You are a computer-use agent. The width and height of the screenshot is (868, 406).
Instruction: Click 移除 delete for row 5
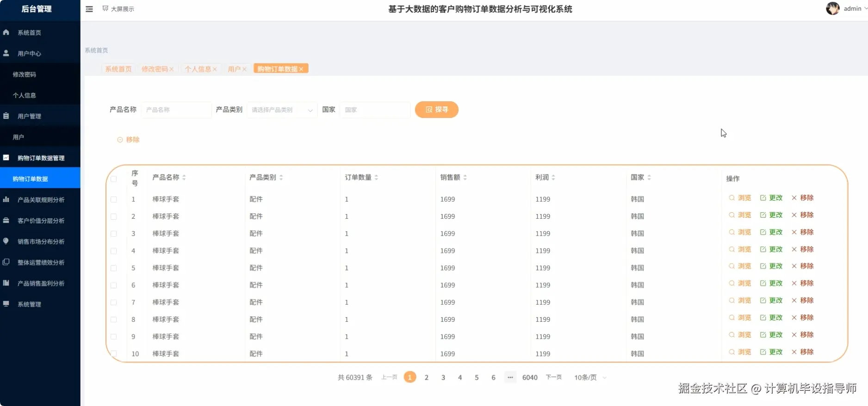[802, 266]
